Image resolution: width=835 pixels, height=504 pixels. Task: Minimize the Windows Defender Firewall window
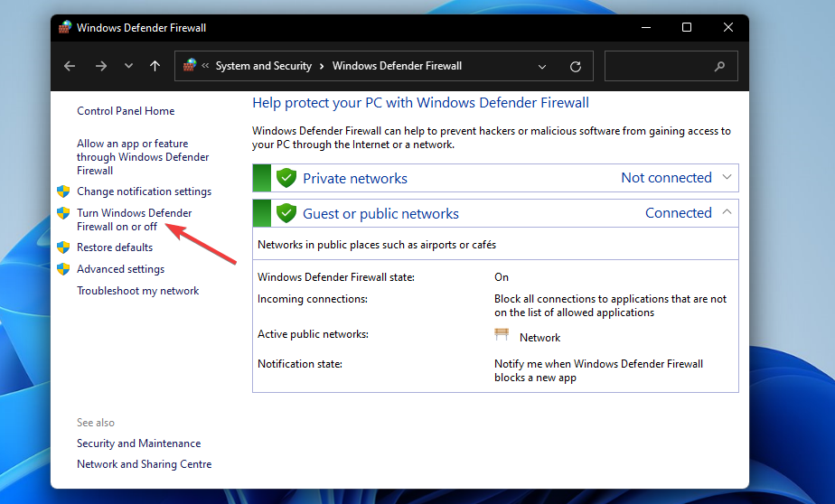[x=646, y=27]
